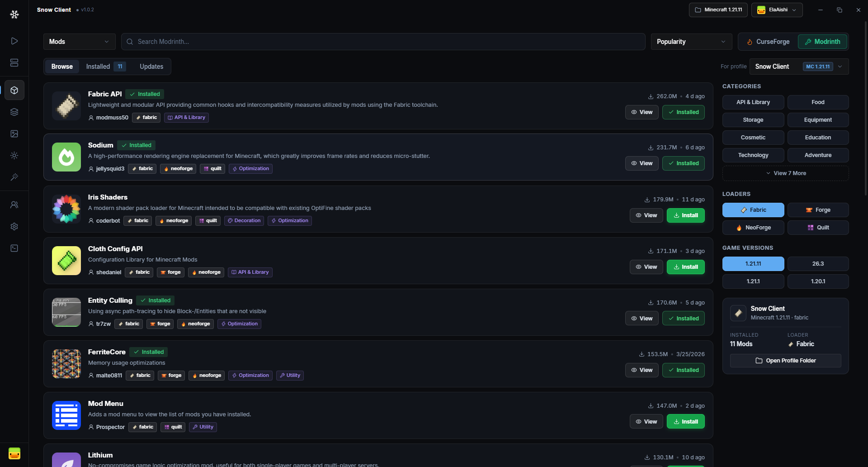Image resolution: width=868 pixels, height=467 pixels.
Task: Filter by Storage category
Action: click(753, 120)
